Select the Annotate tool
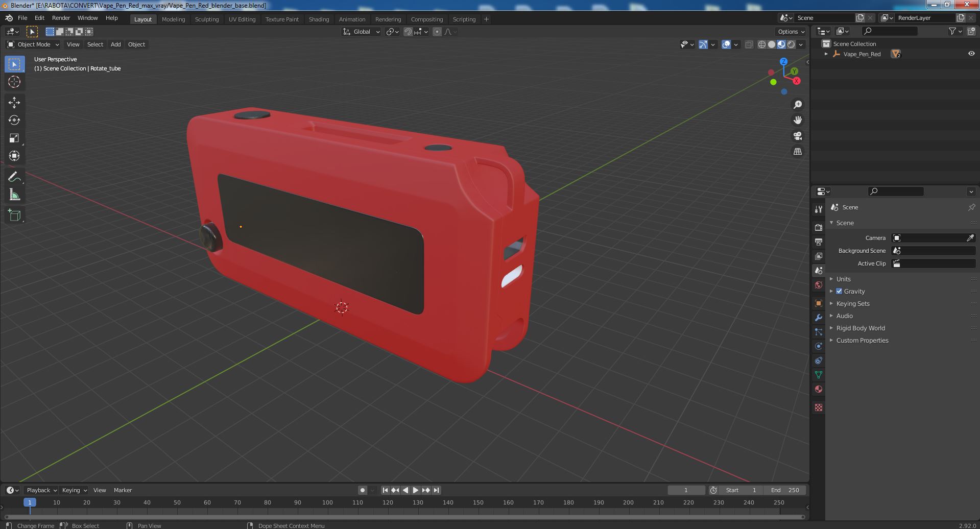The width and height of the screenshot is (980, 529). [x=14, y=177]
